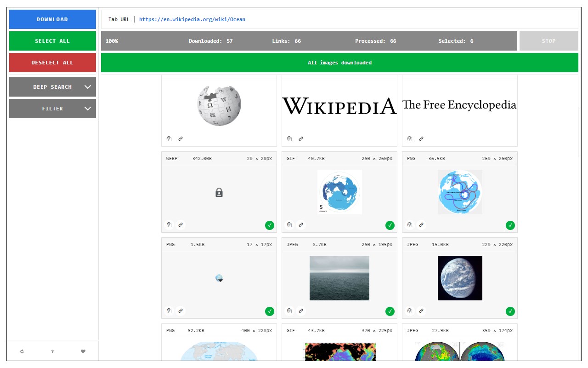The width and height of the screenshot is (588, 368).
Task: Click the reload icon in the sidebar footer
Action: 22,351
